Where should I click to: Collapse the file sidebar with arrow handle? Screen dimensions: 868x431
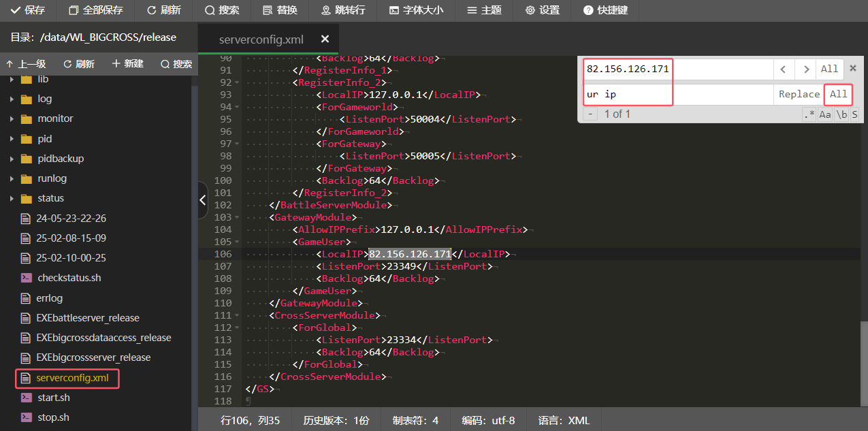(202, 200)
